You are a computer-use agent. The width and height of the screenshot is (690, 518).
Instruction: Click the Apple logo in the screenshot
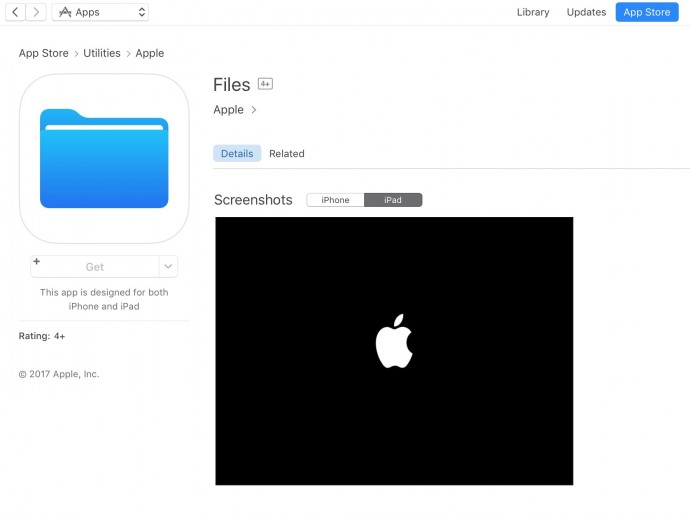coord(394,341)
